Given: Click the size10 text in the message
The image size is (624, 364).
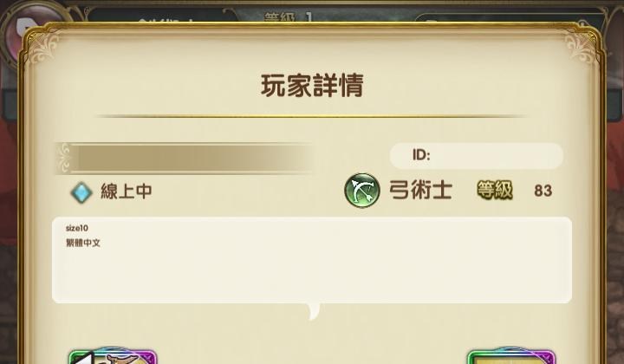Looking at the screenshot, I should coord(77,228).
